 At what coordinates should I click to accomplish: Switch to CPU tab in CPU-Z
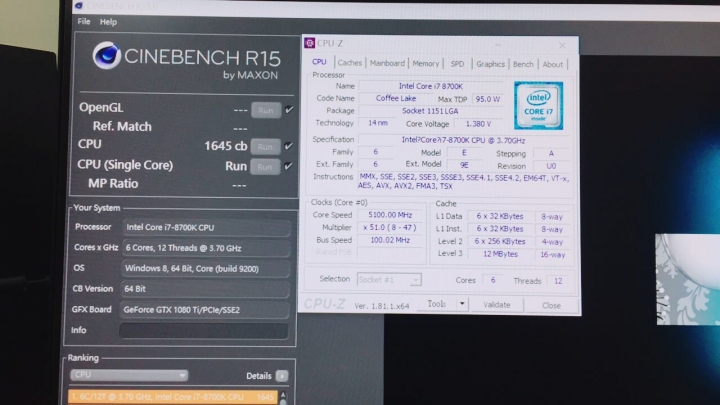(x=319, y=62)
